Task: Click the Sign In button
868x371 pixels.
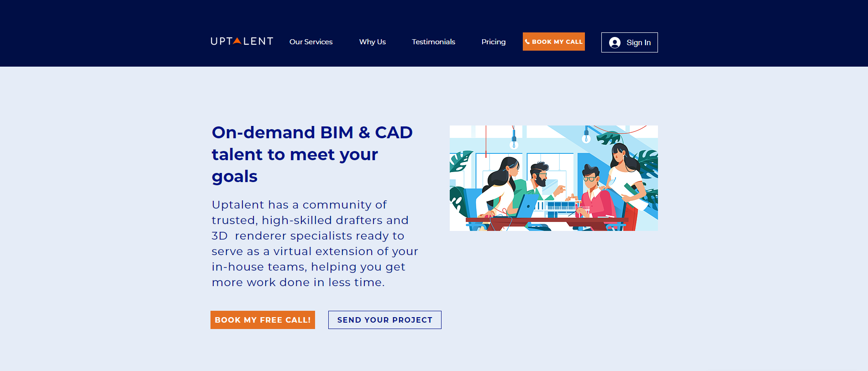Action: point(630,42)
